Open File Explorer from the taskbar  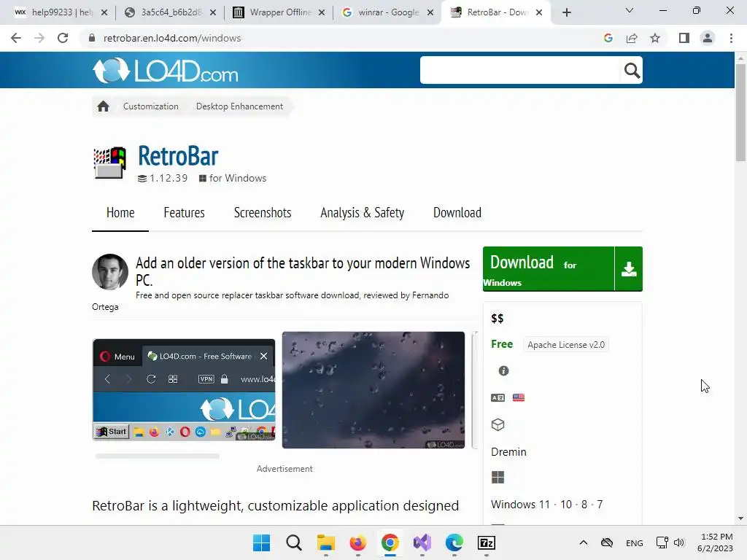[326, 542]
